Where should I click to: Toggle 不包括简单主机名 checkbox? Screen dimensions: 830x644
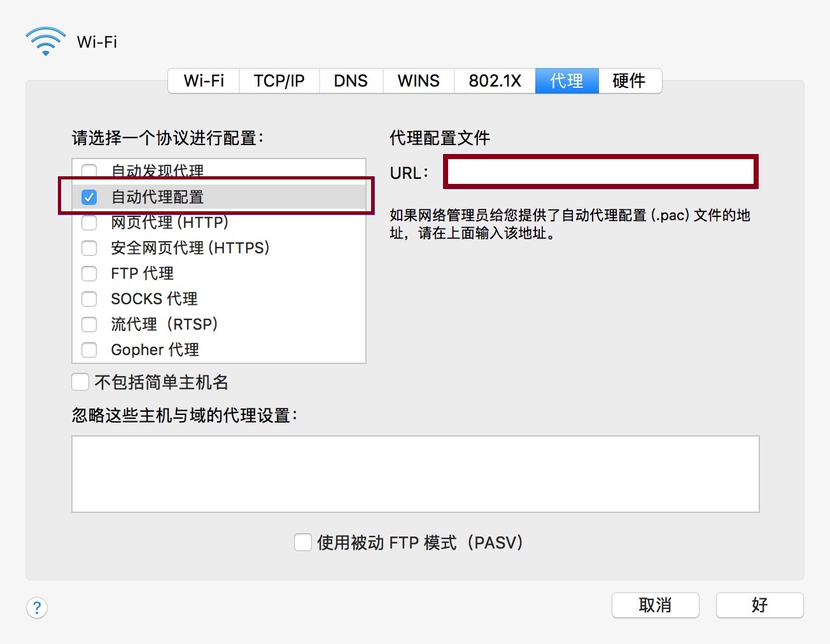point(80,382)
